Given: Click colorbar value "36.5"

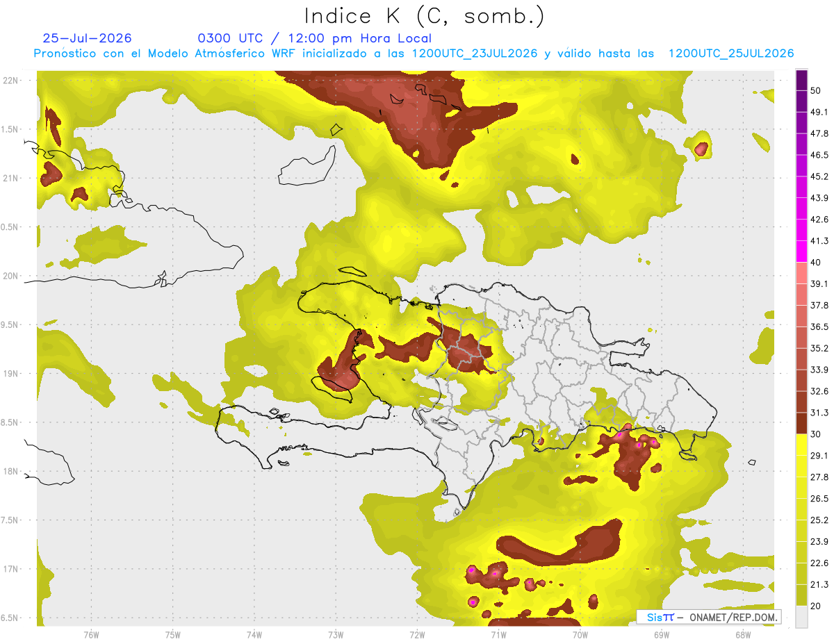Looking at the screenshot, I should point(819,327).
